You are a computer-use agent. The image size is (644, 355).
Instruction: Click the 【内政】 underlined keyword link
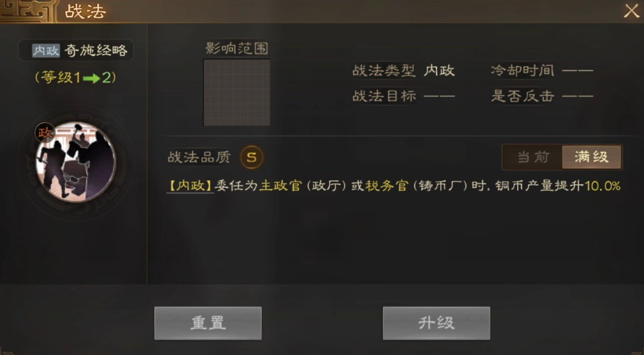[190, 186]
